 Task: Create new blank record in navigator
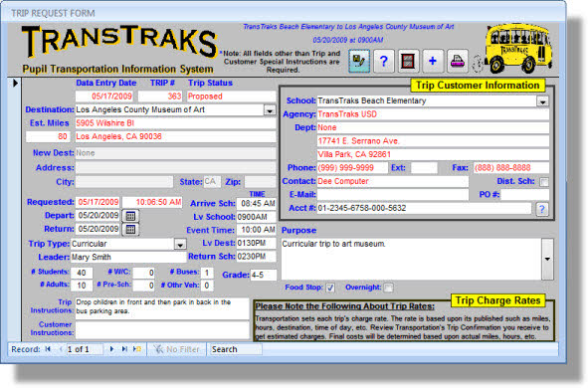pos(137,349)
